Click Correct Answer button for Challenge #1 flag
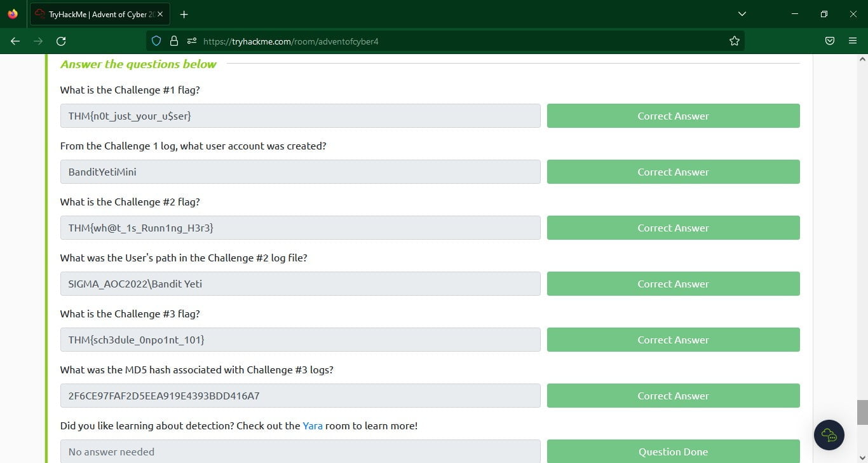The height and width of the screenshot is (463, 868). [674, 116]
